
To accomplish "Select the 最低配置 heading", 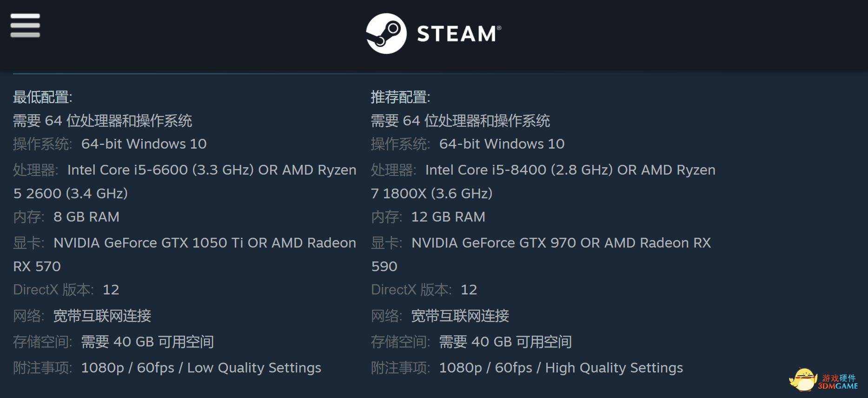I will click(43, 97).
